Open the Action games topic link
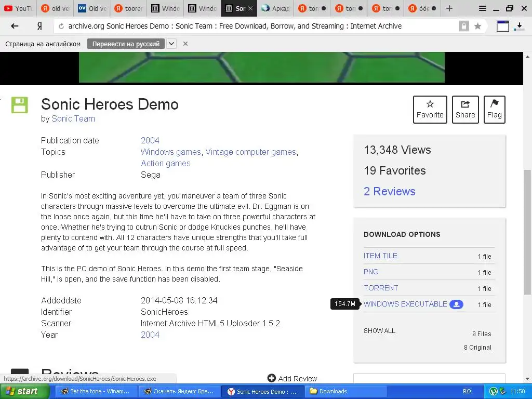 (166, 163)
